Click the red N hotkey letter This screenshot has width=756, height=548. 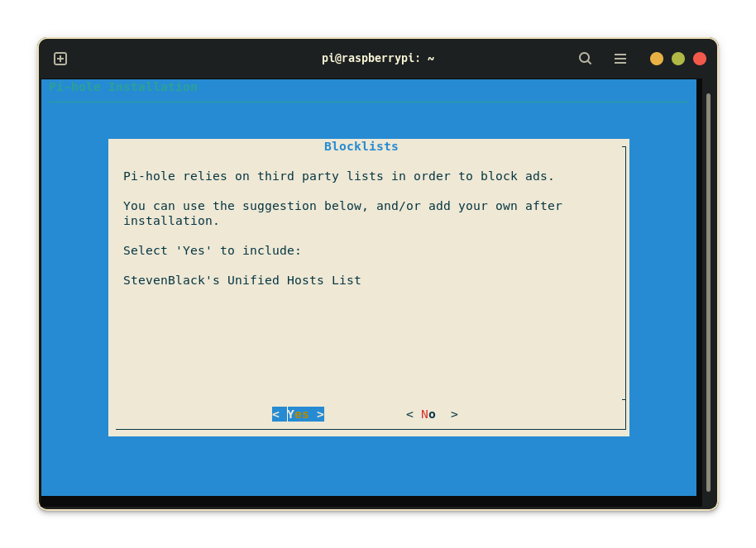pos(424,414)
